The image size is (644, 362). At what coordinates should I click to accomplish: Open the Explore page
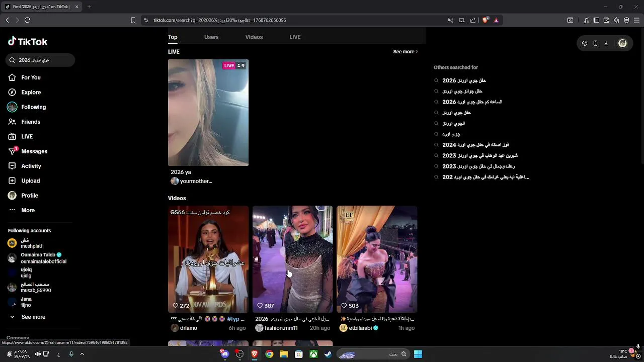click(24, 92)
